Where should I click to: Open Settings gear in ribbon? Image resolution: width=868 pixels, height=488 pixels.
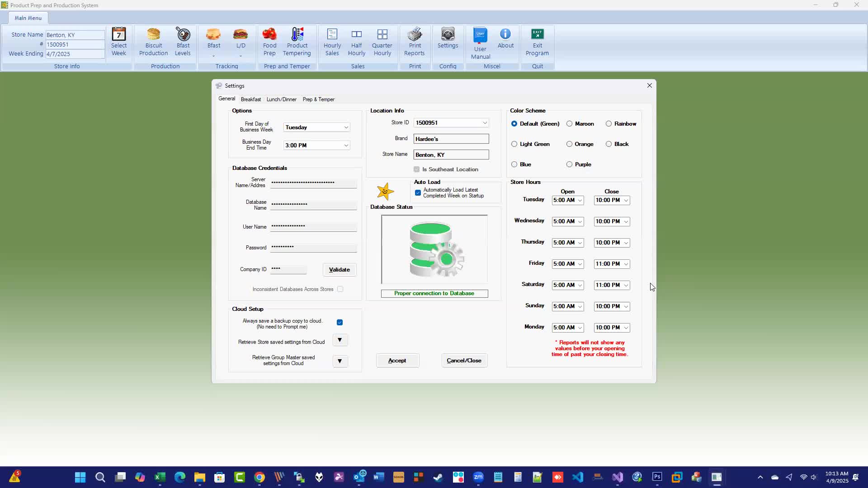click(x=448, y=34)
